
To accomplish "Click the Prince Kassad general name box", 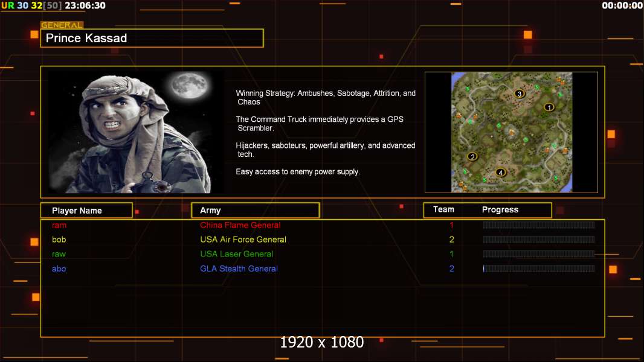I will [152, 38].
